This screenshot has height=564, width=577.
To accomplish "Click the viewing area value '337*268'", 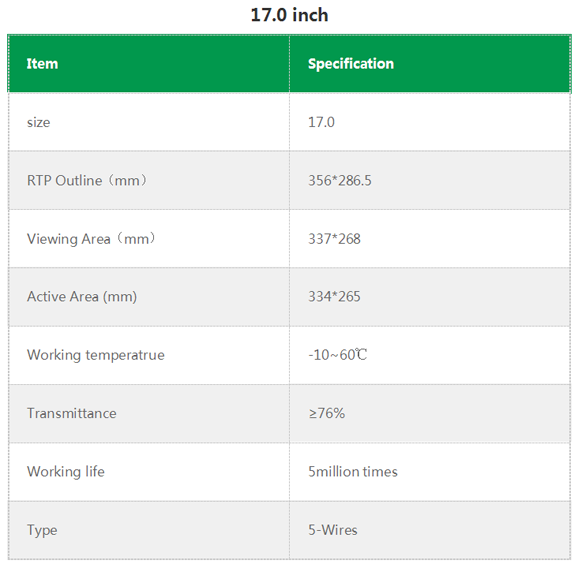I will point(334,239).
